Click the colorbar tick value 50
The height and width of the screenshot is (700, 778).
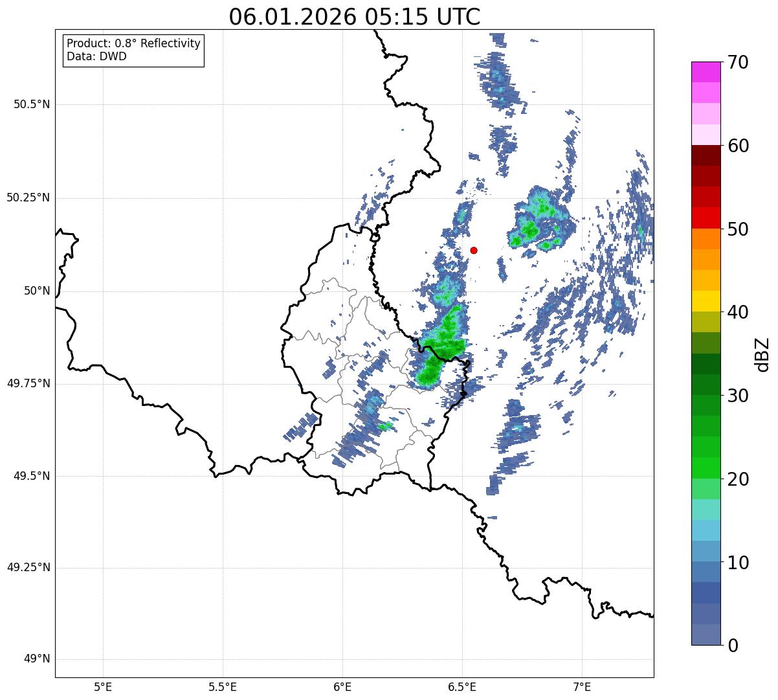coord(738,229)
